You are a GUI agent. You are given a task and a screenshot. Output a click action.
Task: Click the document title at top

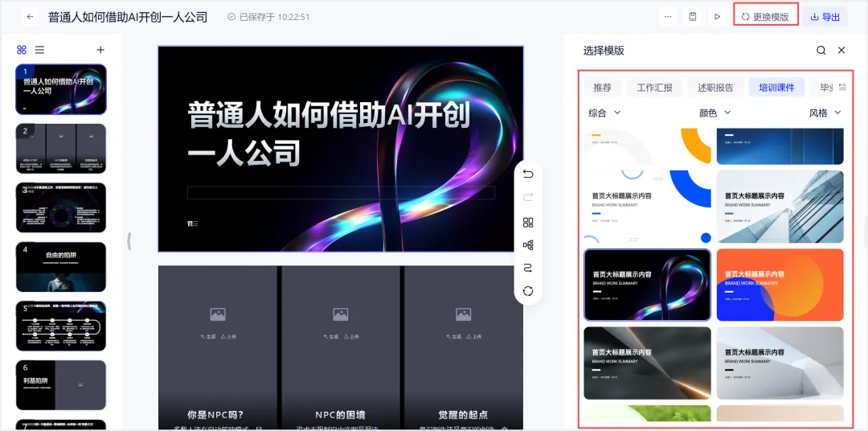coord(128,17)
